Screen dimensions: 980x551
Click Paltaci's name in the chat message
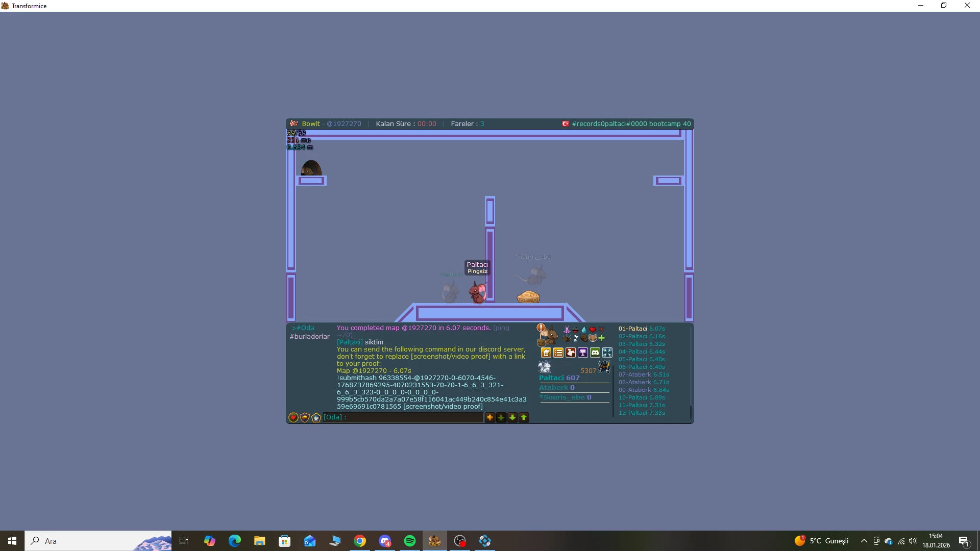point(350,342)
